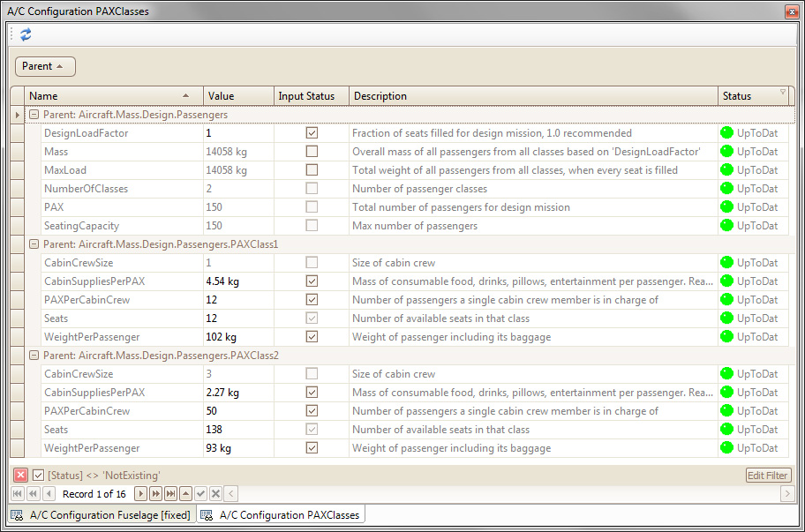Image resolution: width=805 pixels, height=532 pixels.
Task: Click the end-edit checkmark icon
Action: coord(200,493)
